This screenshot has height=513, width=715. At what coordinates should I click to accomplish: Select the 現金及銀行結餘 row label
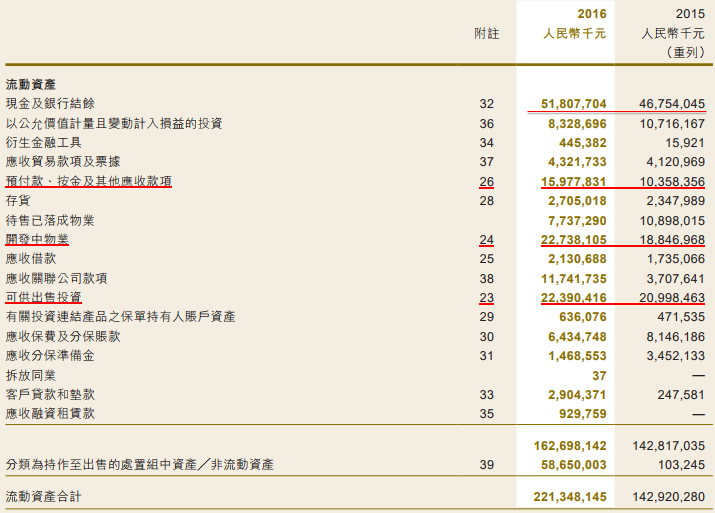(50, 104)
